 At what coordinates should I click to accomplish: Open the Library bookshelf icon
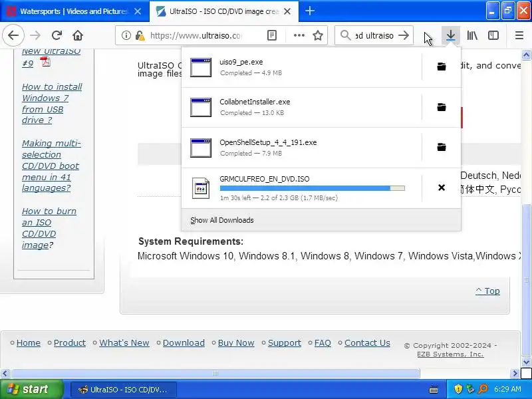click(472, 35)
